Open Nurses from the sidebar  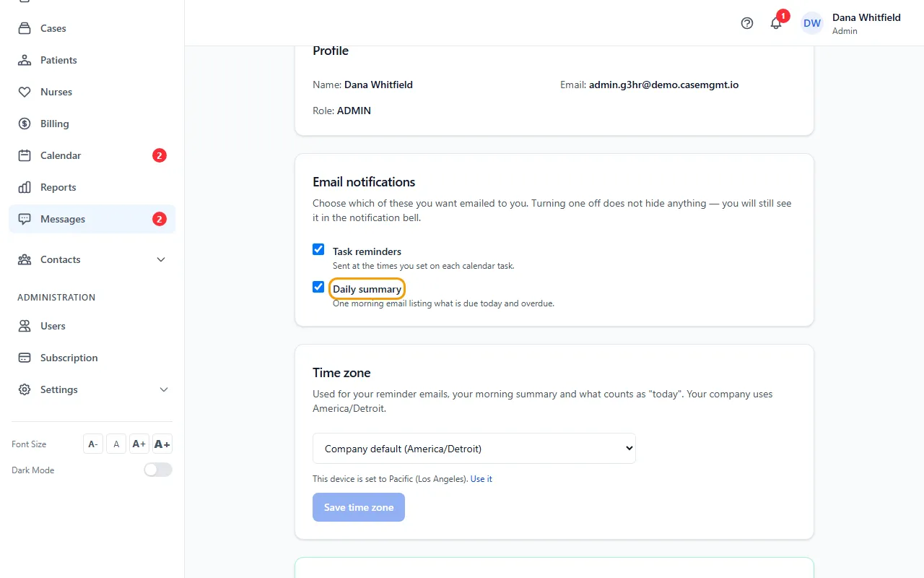(92, 92)
